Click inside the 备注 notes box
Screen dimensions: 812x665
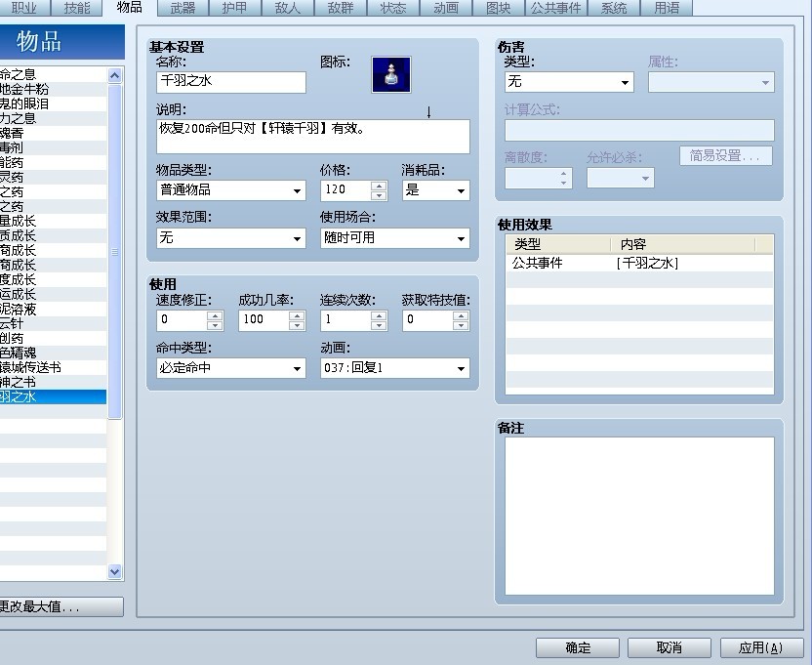[x=639, y=516]
